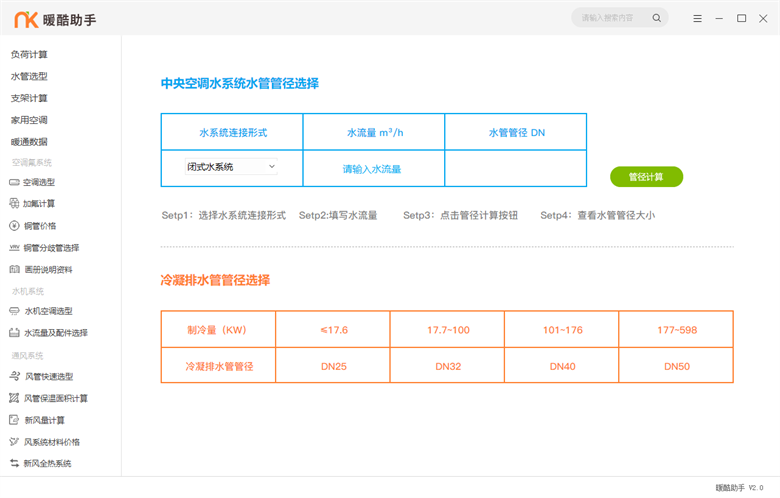Select 暖通数据 menu item
This screenshot has width=780, height=498.
point(29,142)
